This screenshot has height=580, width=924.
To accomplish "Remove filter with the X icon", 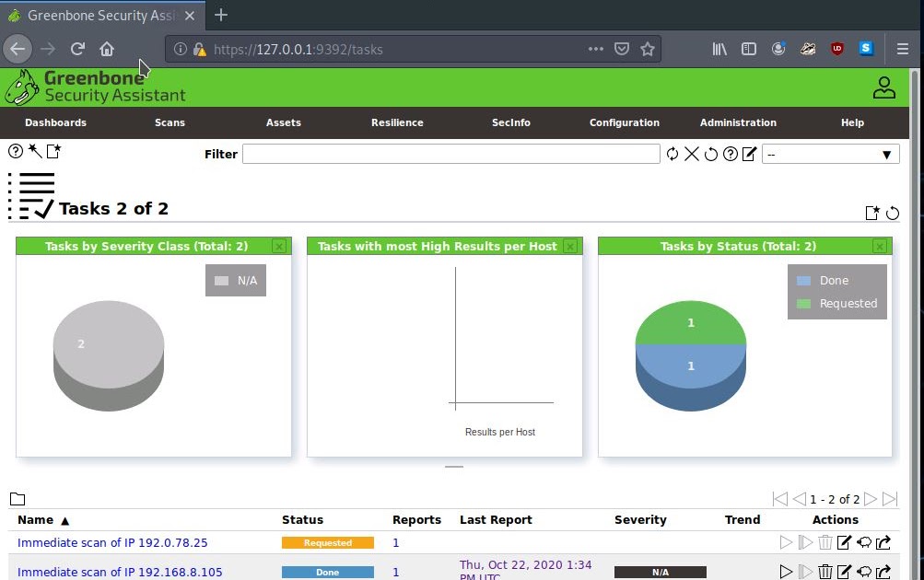I will 692,155.
